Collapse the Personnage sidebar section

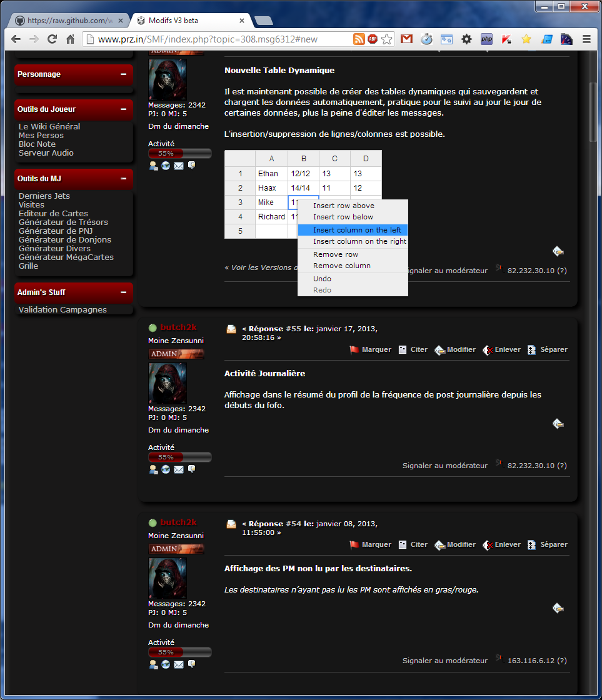click(x=124, y=74)
